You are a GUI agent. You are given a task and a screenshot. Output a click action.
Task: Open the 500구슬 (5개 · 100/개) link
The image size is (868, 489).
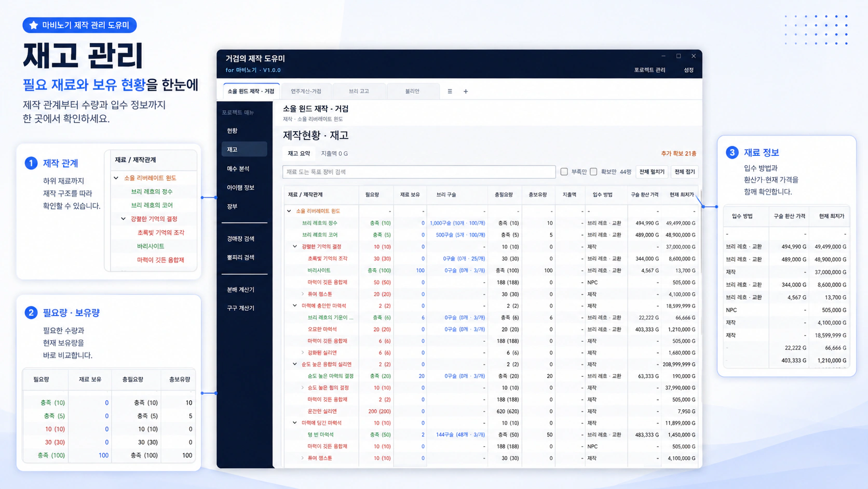pos(460,235)
